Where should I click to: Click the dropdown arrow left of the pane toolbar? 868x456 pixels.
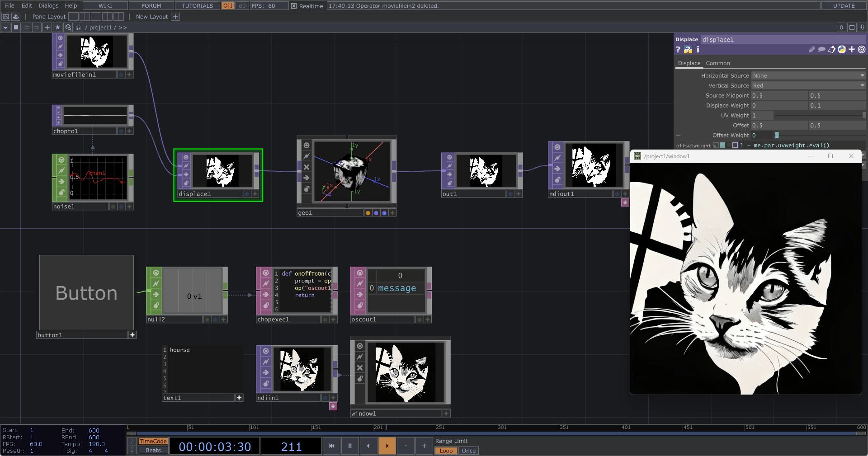5,27
